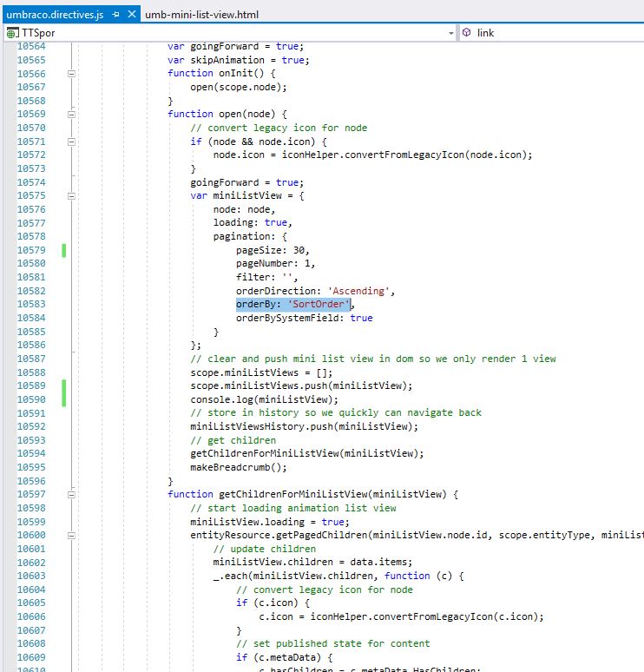Click scope.miniListViews = [] line

point(261,372)
